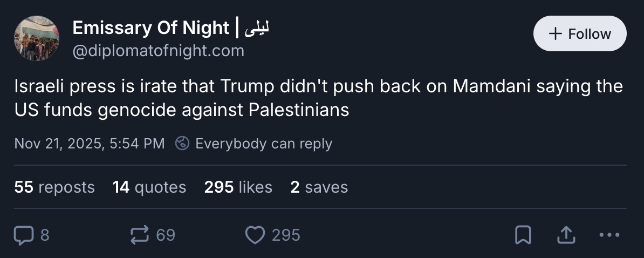Screen dimensions: 644x258
Task: Open the three-dot more options menu
Action: (x=609, y=235)
